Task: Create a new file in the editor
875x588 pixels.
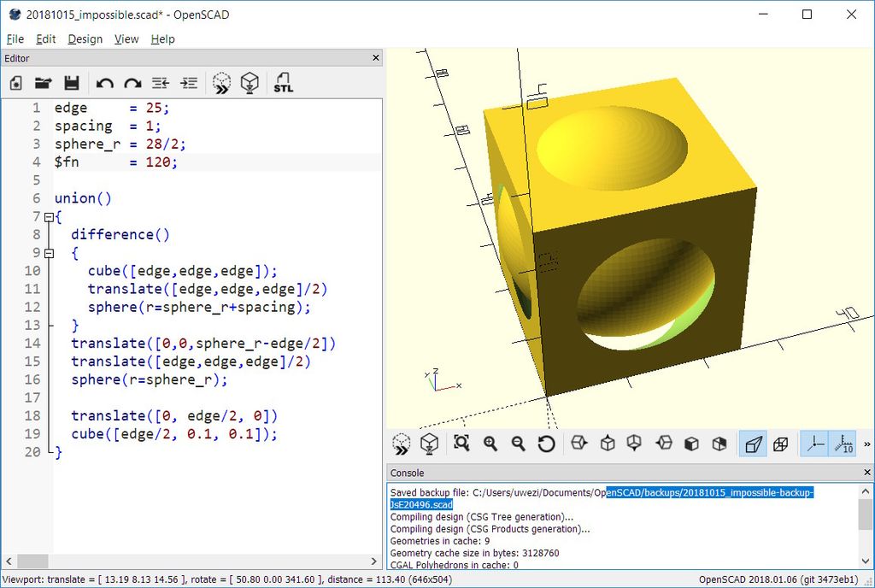Action: [15, 83]
